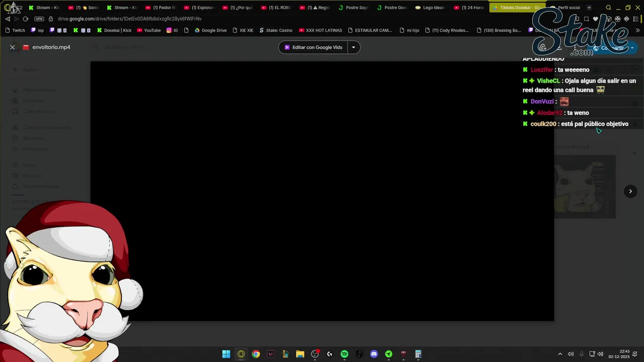The image size is (644, 362).
Task: Switch to the Explorando YouTube tab
Action: 199,8
